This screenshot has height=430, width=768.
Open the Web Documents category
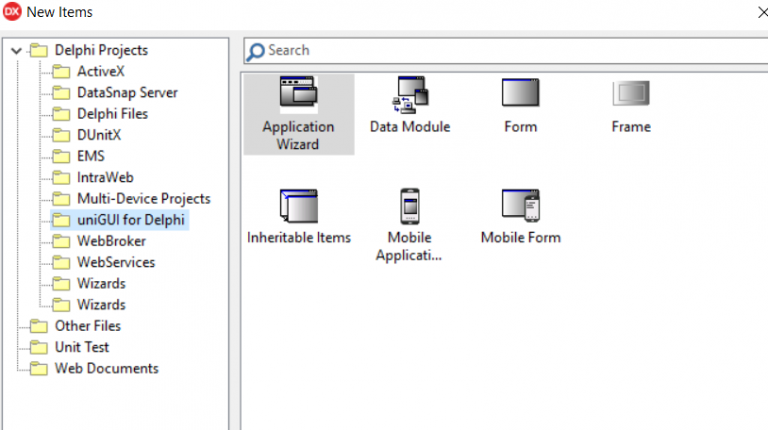[106, 368]
